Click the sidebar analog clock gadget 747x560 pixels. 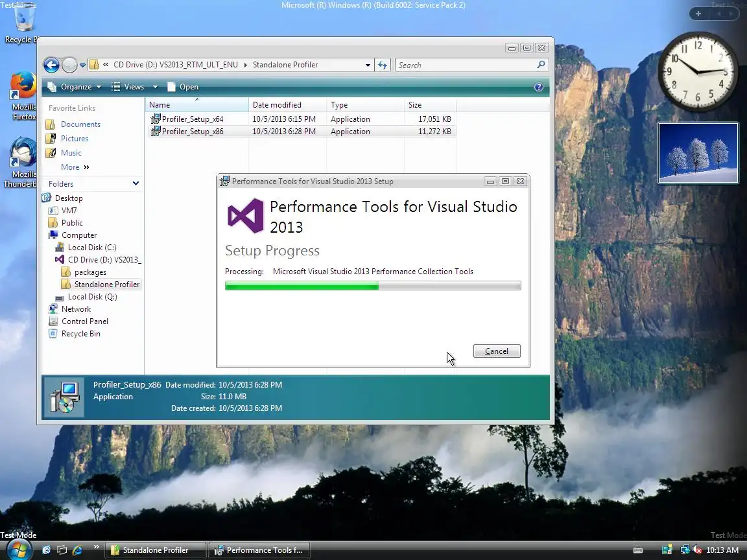[x=698, y=71]
